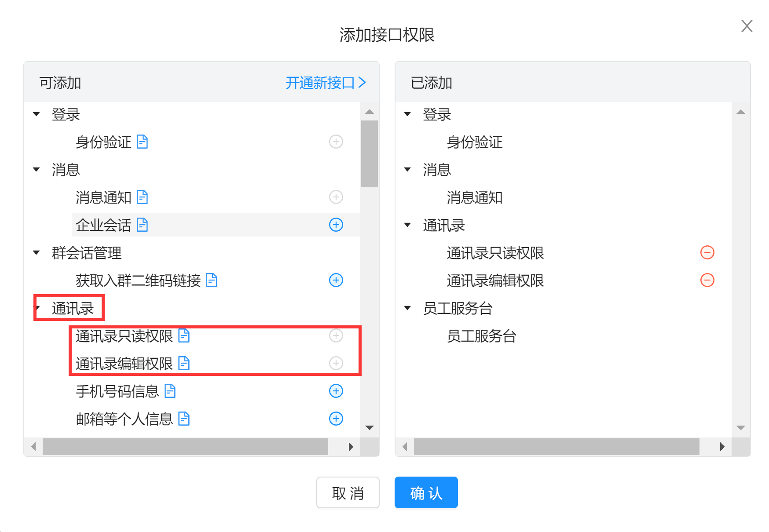The image size is (769, 532).
Task: Collapse the 员工服务台 group in 已添加
Action: (407, 308)
